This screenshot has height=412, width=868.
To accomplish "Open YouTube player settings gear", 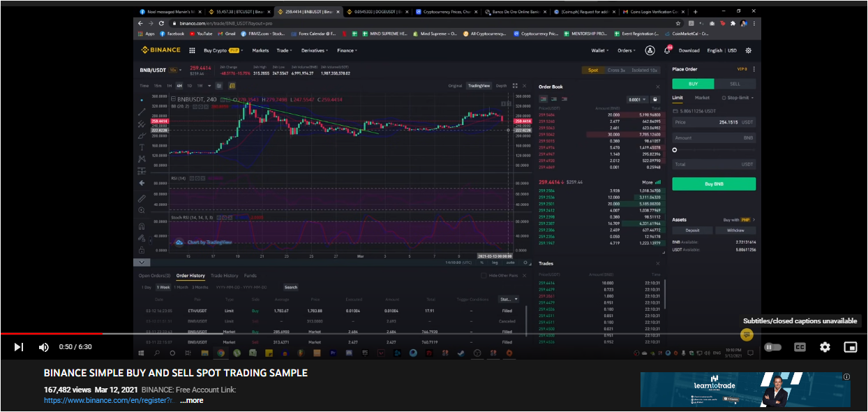I will click(825, 347).
